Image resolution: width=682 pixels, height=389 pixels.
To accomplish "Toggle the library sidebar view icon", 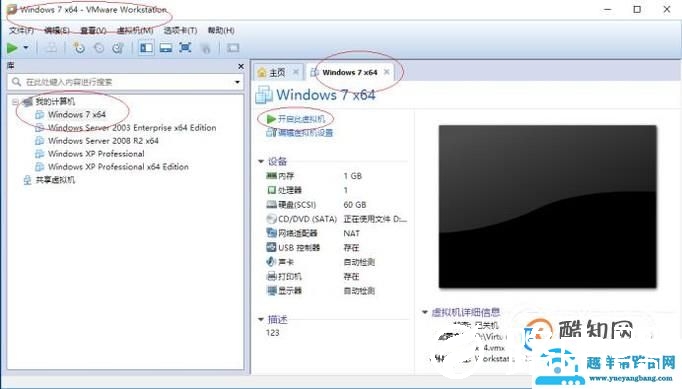I will click(146, 48).
